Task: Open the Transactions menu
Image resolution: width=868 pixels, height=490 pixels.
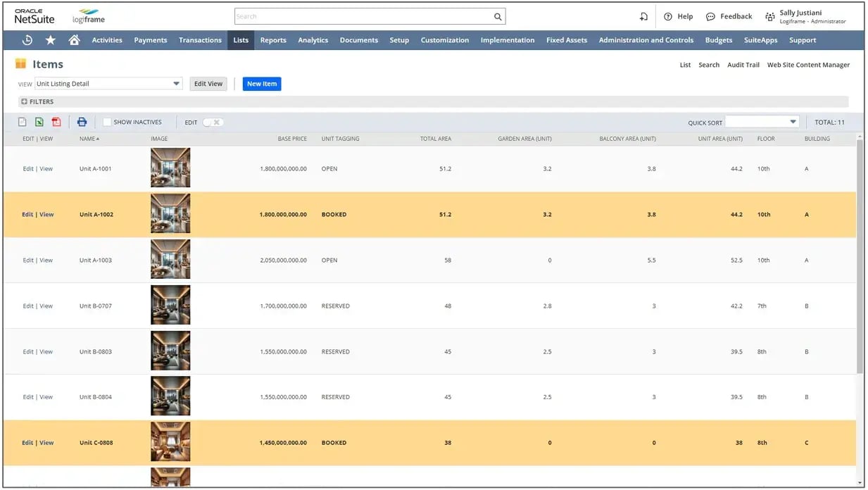Action: [x=200, y=40]
